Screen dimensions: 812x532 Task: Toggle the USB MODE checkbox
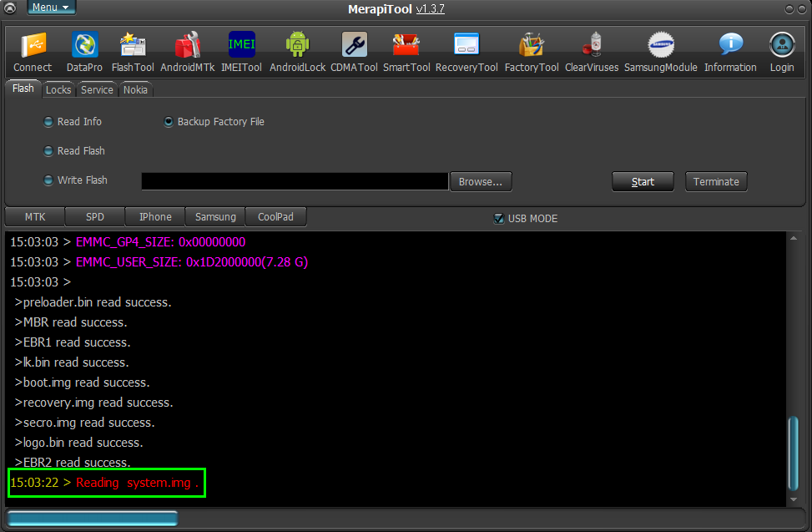point(499,219)
